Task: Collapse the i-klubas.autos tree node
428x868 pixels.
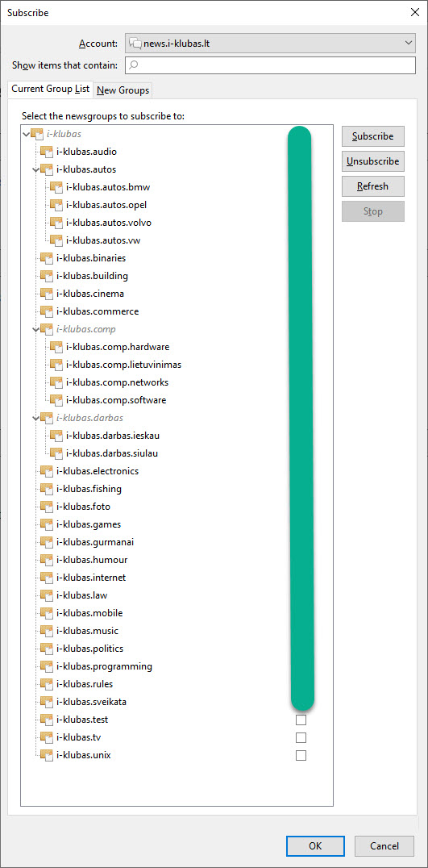Action: [36, 169]
